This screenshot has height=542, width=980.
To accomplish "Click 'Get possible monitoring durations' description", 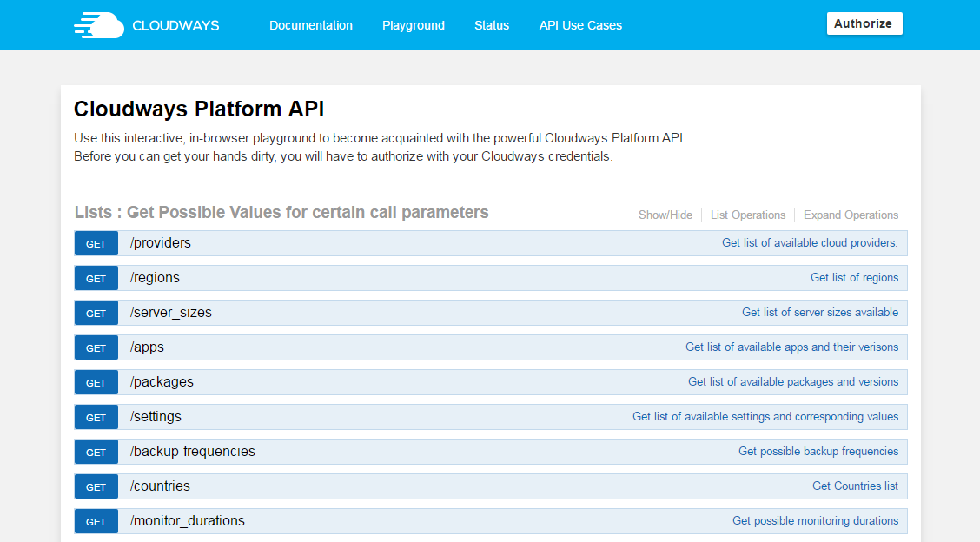I will (816, 521).
